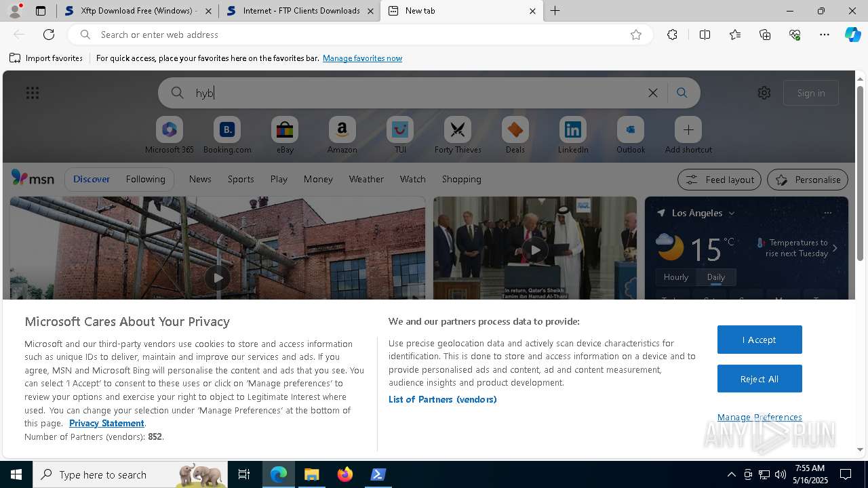Open Deals shortcut
The width and height of the screenshot is (868, 488).
click(515, 135)
